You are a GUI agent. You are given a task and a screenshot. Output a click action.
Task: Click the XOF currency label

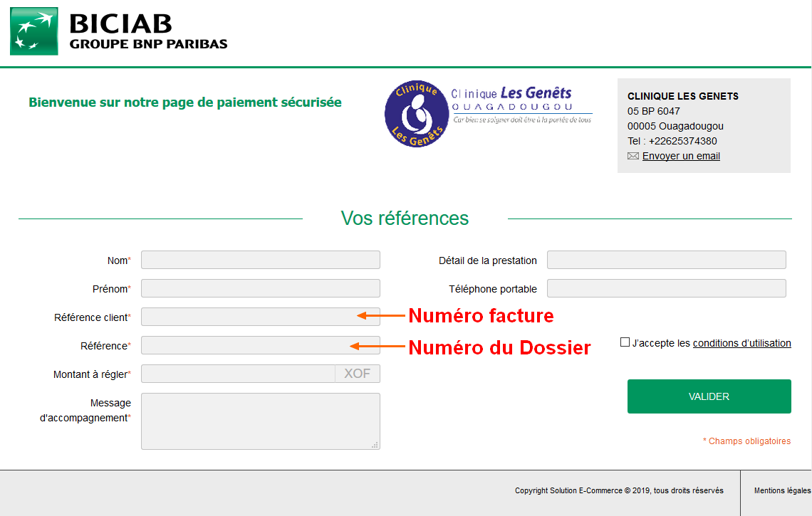pos(358,373)
